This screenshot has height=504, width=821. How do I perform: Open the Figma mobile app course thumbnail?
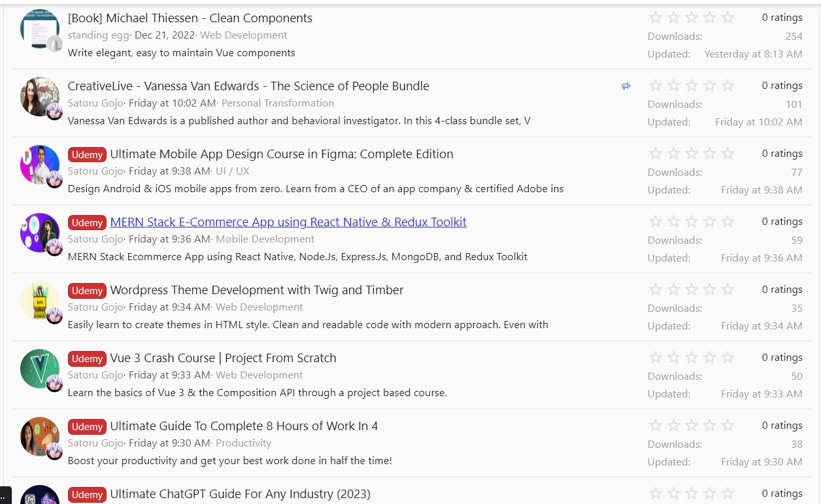pos(40,165)
